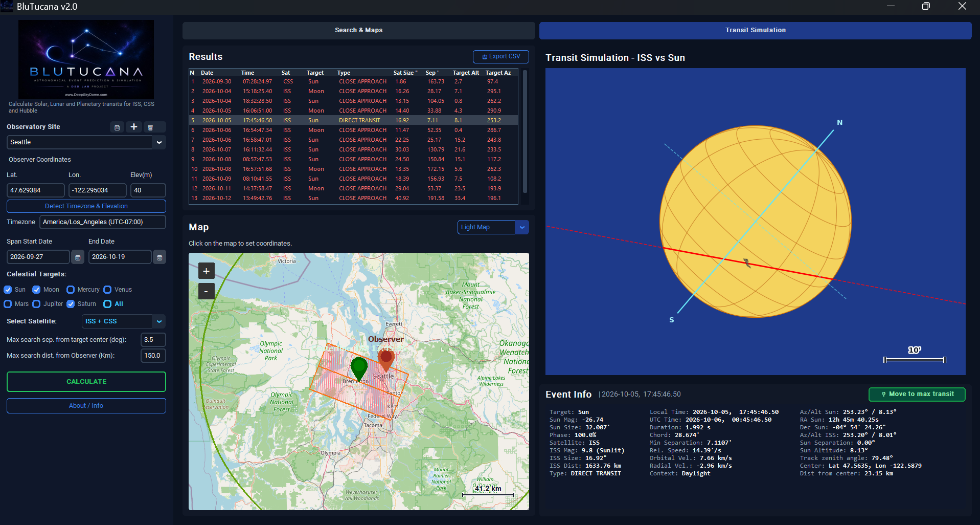980x525 pixels.
Task: Click the Timezone field
Action: click(x=102, y=222)
